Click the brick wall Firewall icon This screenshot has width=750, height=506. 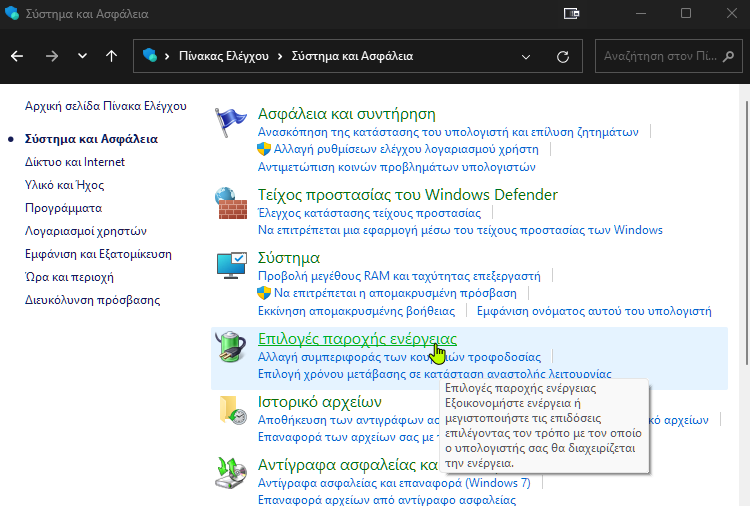coord(231,203)
